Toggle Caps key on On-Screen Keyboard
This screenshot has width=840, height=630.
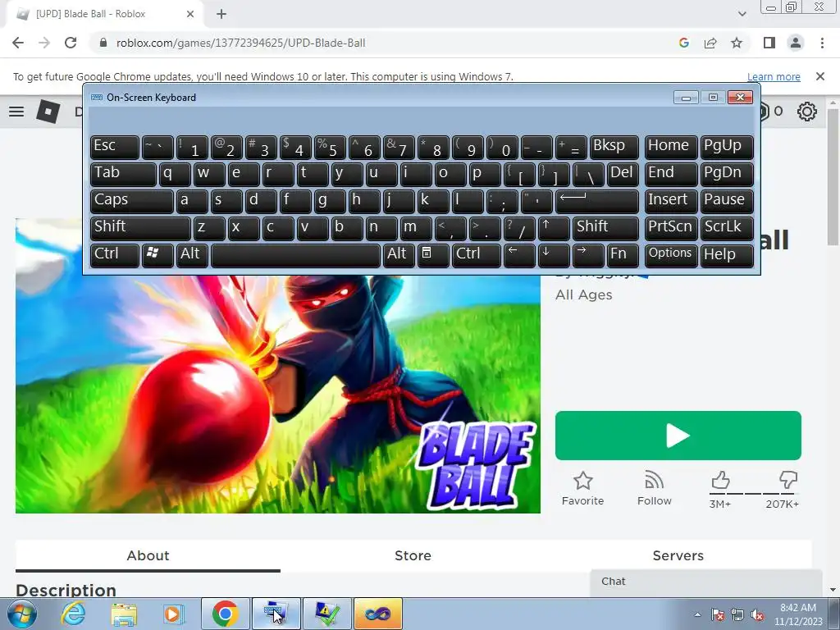pos(132,200)
